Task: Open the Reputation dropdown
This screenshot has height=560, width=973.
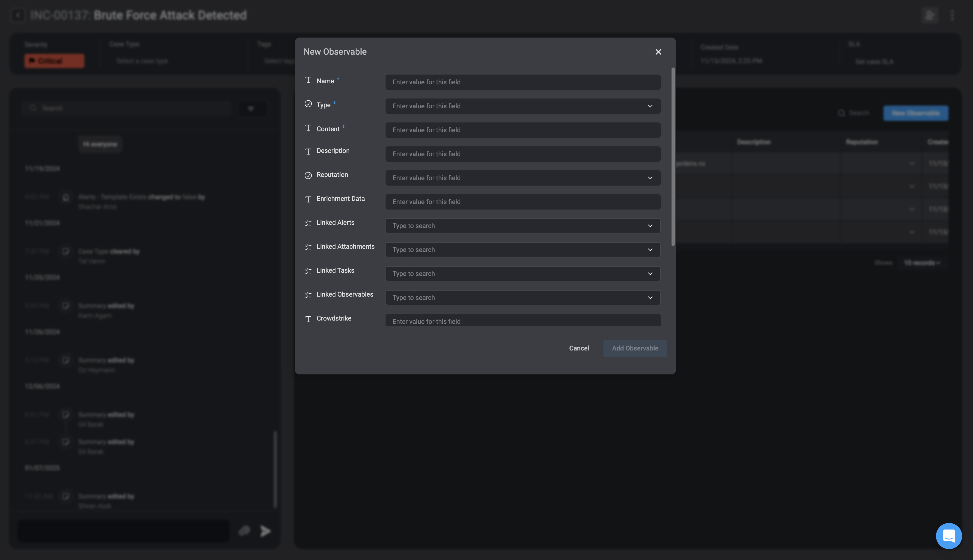Action: (523, 178)
